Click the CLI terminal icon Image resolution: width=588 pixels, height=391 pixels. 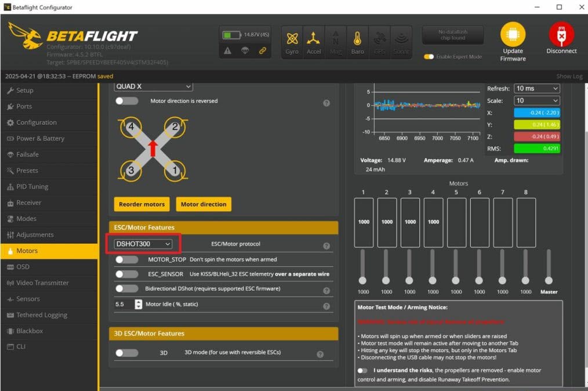[10, 347]
